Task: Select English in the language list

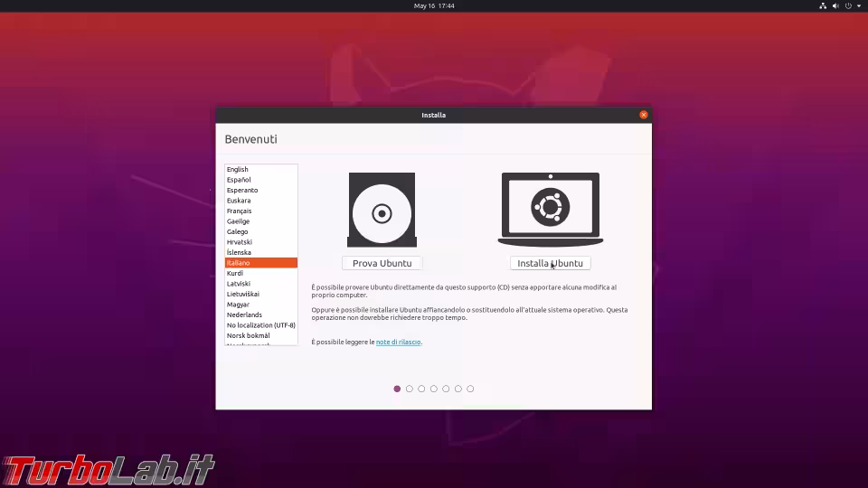Action: 261,169
